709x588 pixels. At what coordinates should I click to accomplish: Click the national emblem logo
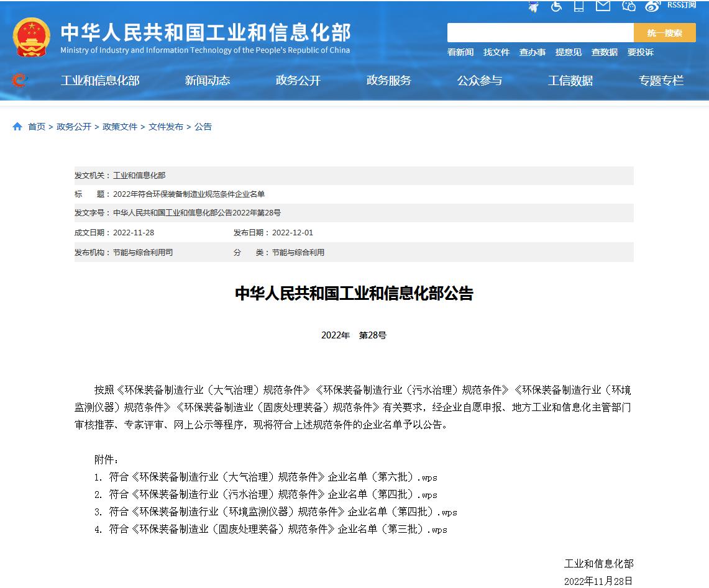coord(31,37)
